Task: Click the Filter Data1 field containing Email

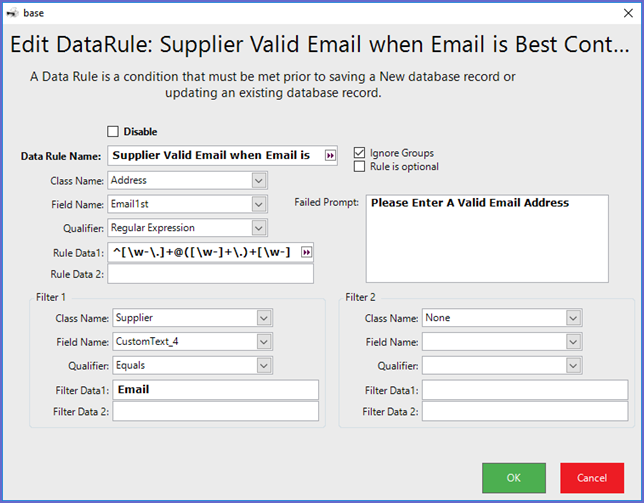Action: click(x=215, y=389)
